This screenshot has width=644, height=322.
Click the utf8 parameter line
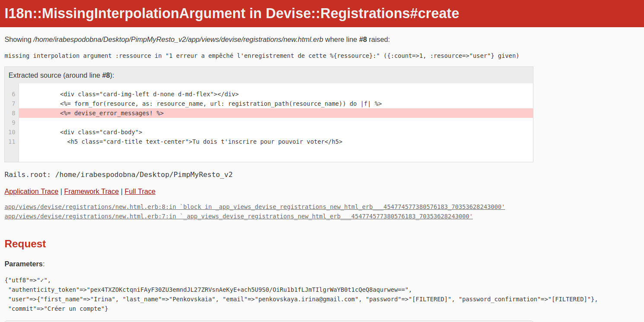click(28, 280)
